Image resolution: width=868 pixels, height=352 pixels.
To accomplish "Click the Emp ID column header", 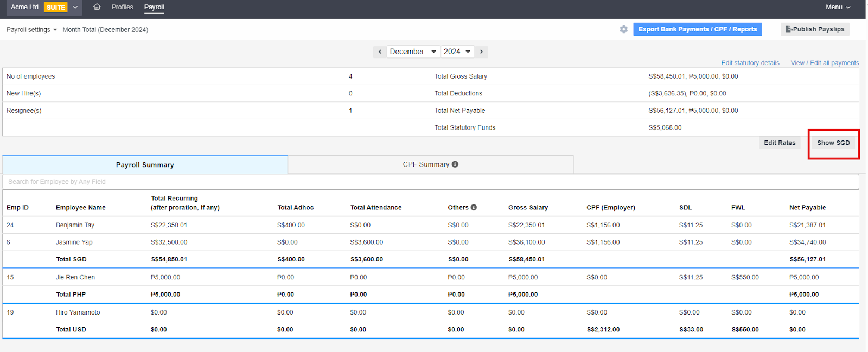I will [x=17, y=208].
